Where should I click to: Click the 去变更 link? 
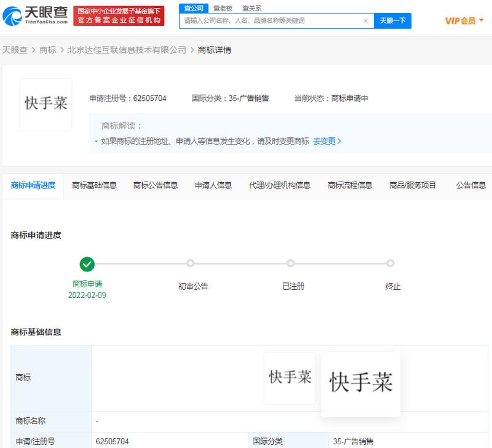point(327,142)
